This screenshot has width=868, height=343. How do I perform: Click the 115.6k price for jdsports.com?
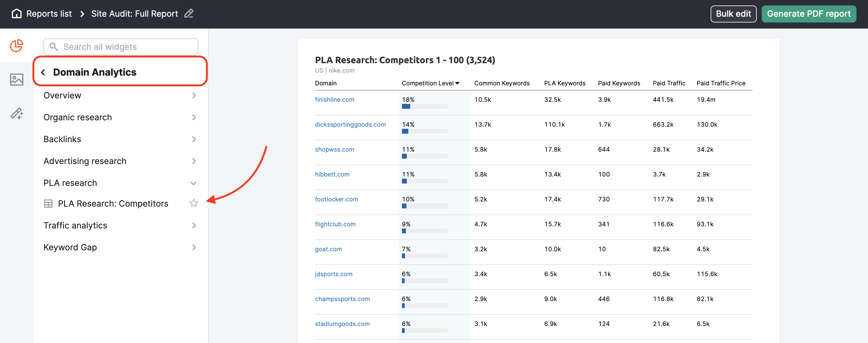tap(707, 274)
